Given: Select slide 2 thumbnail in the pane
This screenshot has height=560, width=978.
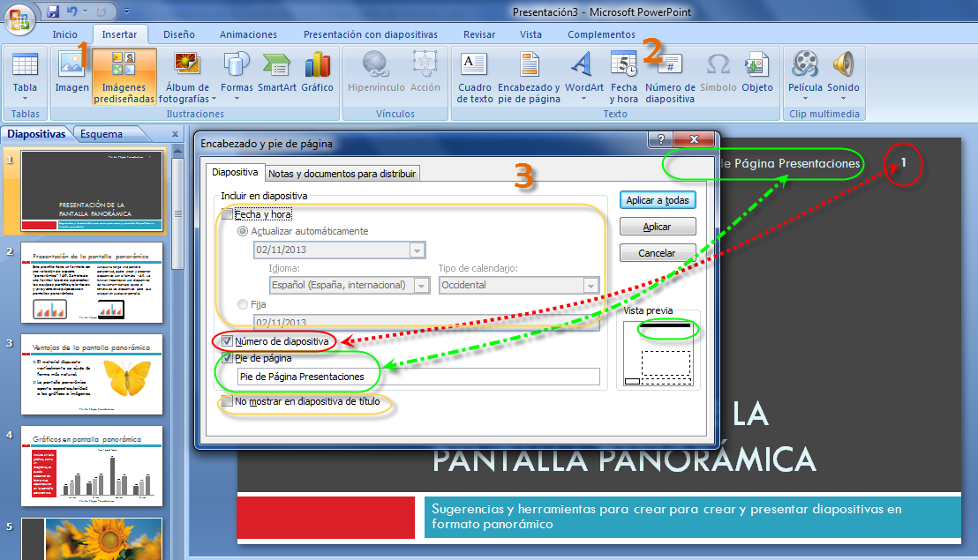Looking at the screenshot, I should 92,283.
